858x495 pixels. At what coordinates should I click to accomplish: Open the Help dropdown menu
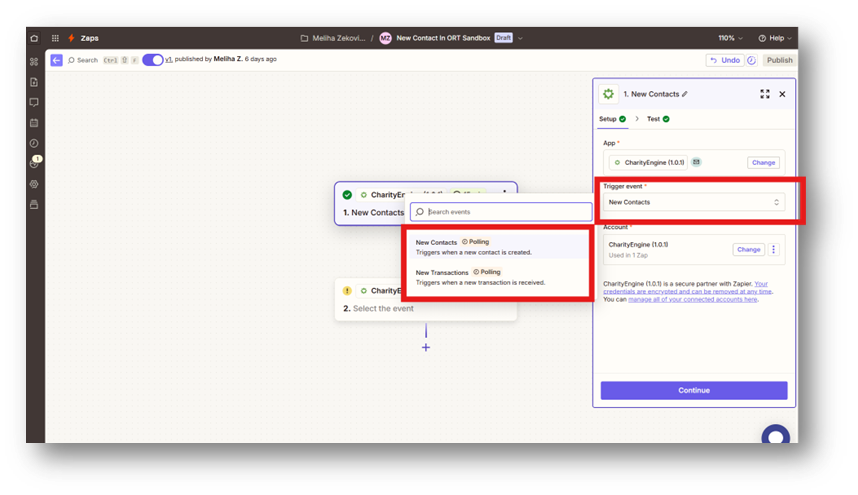(775, 38)
